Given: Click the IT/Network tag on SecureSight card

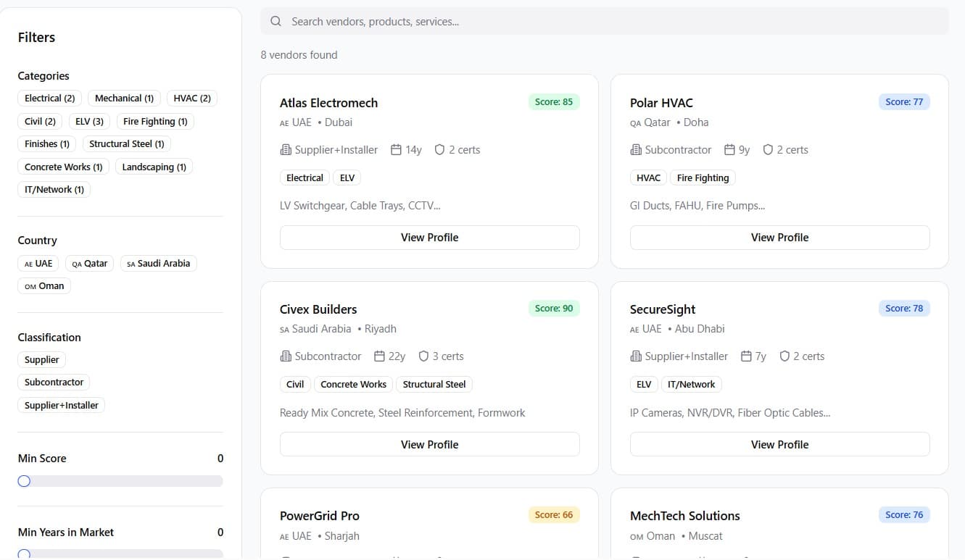Looking at the screenshot, I should point(691,385).
